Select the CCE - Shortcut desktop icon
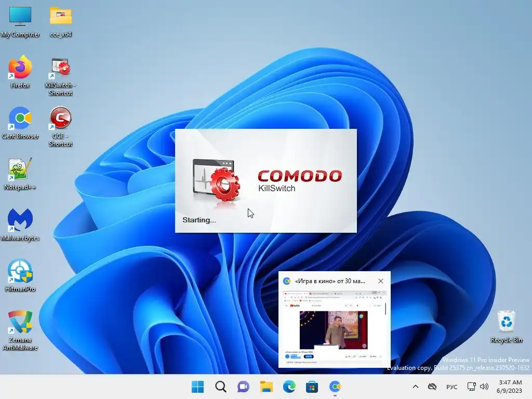 click(61, 127)
